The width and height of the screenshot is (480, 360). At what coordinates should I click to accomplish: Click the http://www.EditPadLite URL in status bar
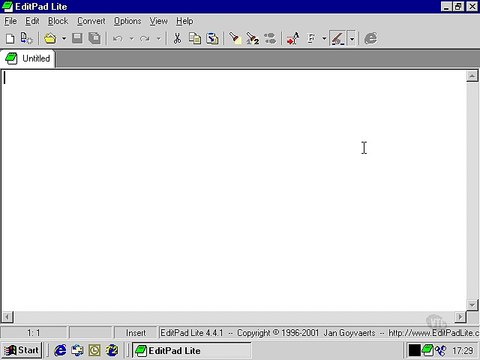tap(434, 333)
